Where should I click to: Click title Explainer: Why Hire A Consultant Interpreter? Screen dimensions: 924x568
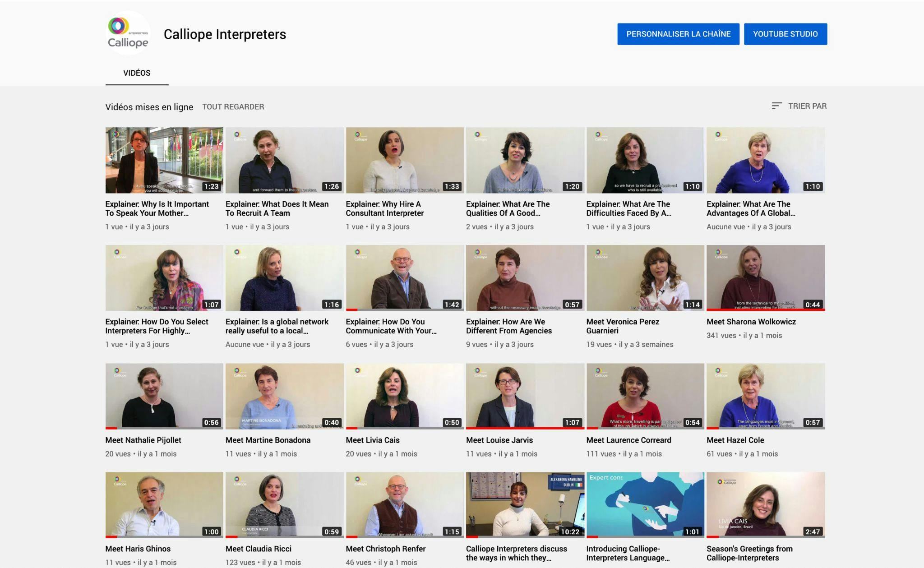point(385,208)
